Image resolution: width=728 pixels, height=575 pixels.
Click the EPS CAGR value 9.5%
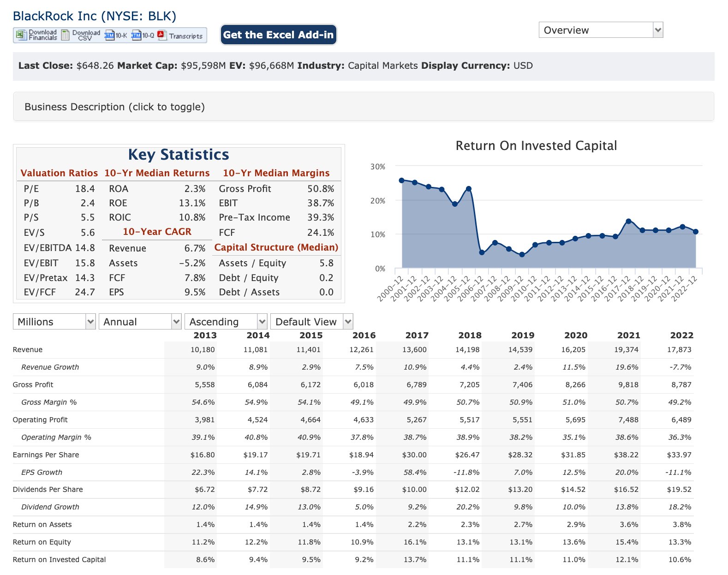195,292
